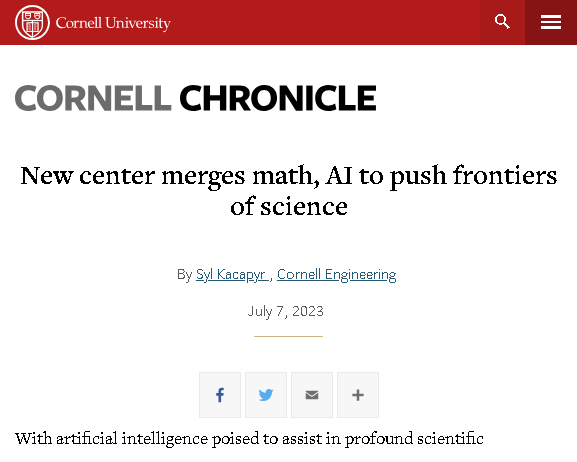This screenshot has width=577, height=462.
Task: Open author Syl Kacapyr's link
Action: pos(232,275)
